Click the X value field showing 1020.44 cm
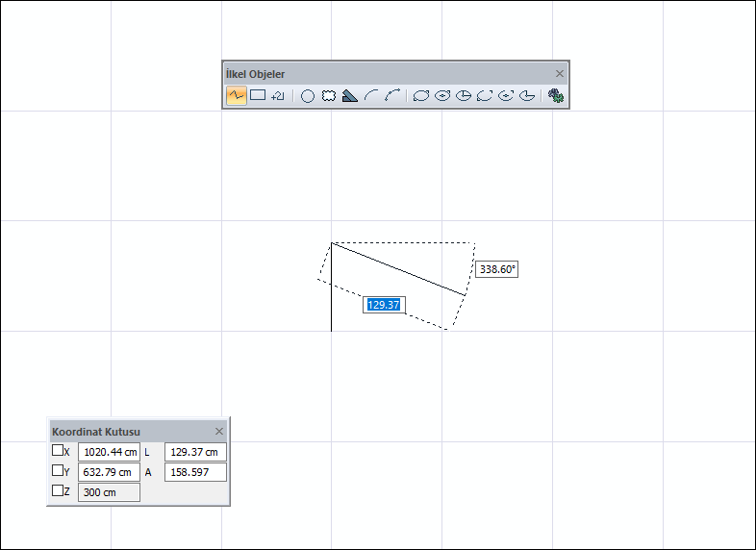The width and height of the screenshot is (756, 550). [x=109, y=452]
